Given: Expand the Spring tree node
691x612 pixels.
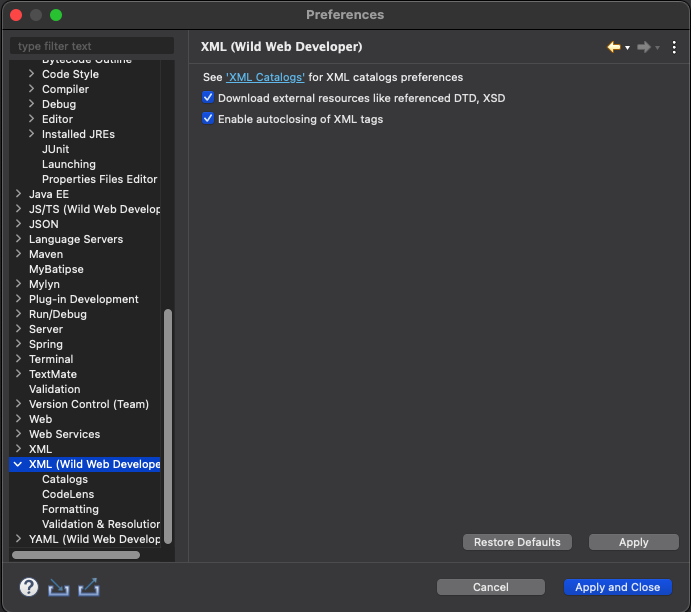Looking at the screenshot, I should [x=18, y=344].
